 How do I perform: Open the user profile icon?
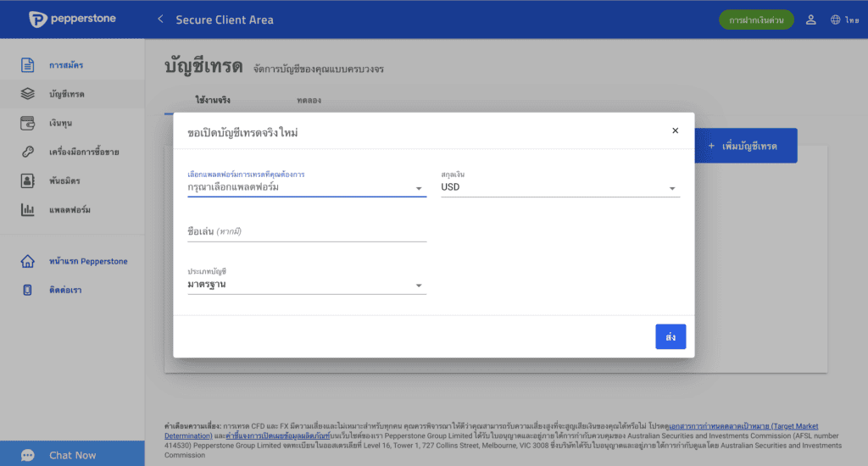(810, 19)
